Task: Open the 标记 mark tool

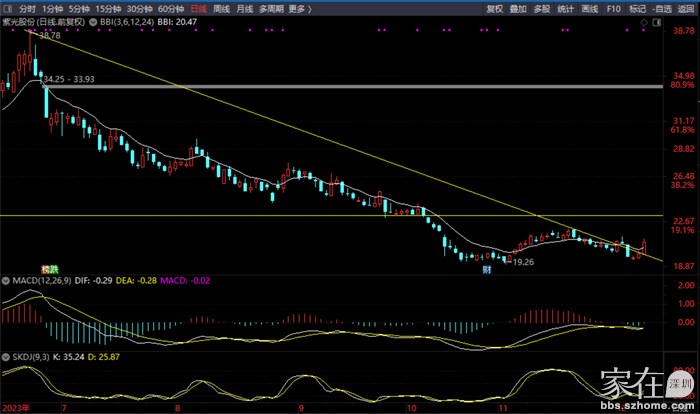Action: point(638,8)
